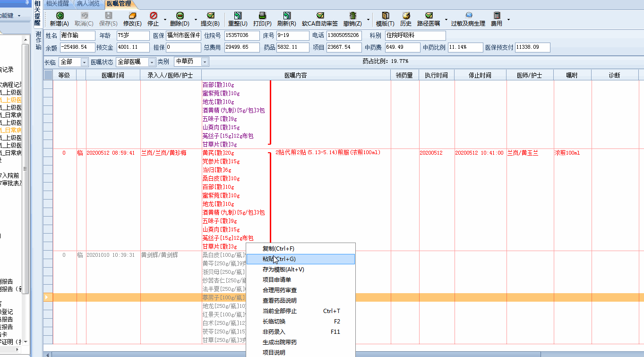644x357 pixels.
Task: Click the 医嘱内容 column header
Action: (296, 75)
